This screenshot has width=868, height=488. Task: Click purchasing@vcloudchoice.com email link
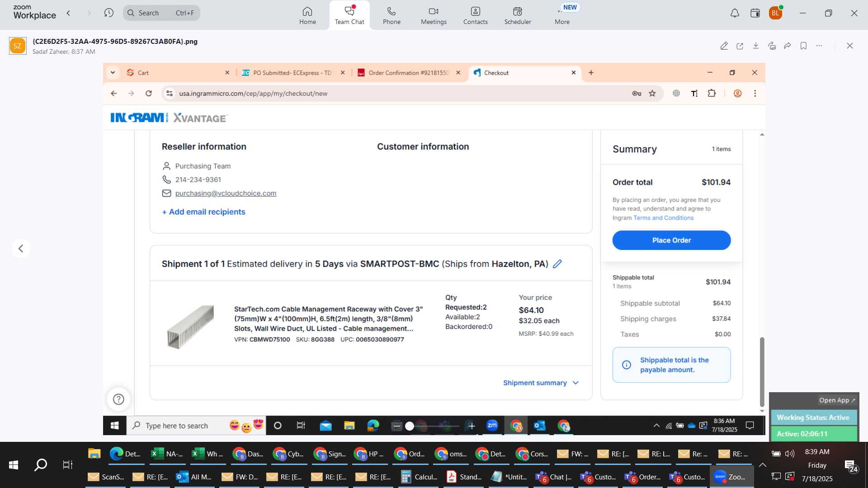(226, 193)
